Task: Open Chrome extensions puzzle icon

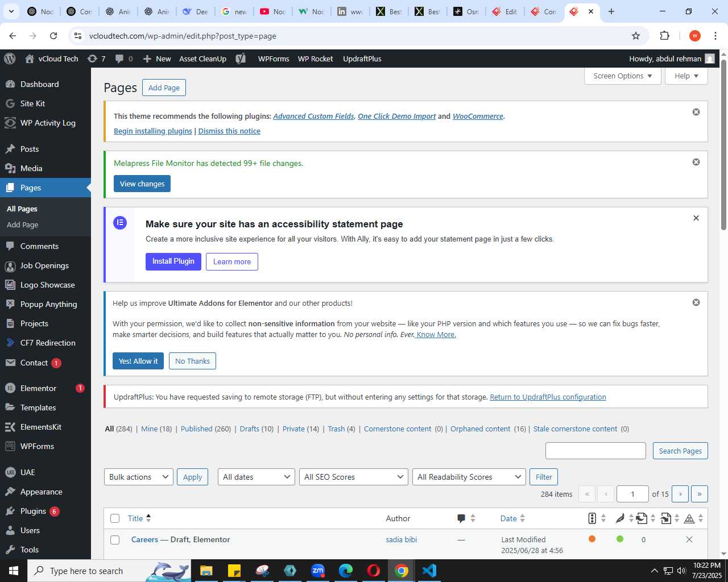Action: pyautogui.click(x=664, y=36)
